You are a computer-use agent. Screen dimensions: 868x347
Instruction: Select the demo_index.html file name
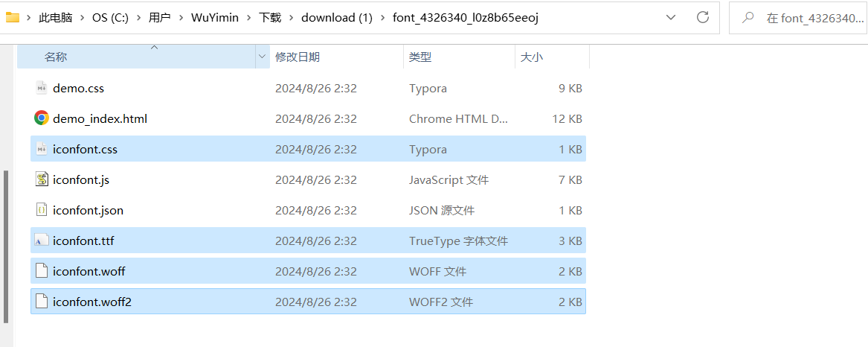[x=100, y=118]
